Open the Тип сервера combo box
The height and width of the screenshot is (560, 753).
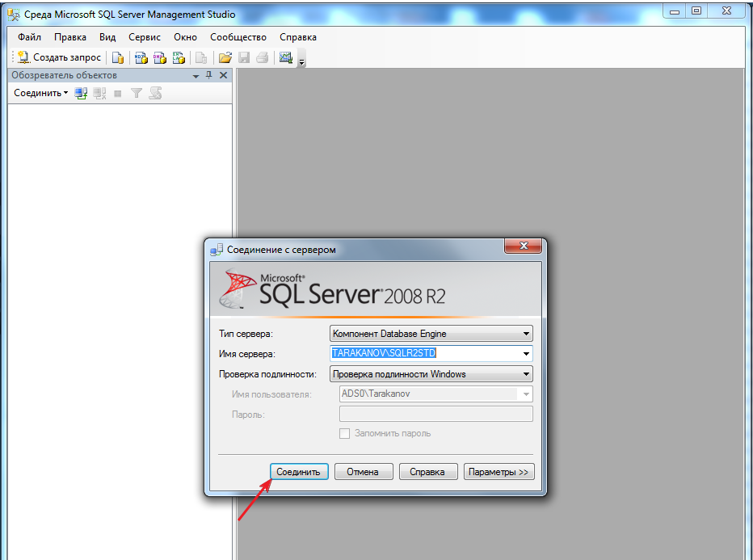coord(431,333)
